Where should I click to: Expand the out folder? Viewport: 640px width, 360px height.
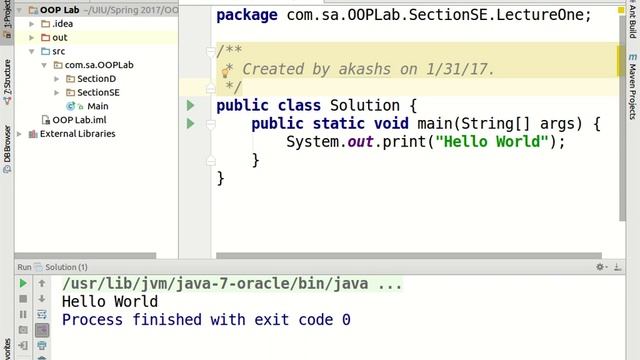coord(32,38)
